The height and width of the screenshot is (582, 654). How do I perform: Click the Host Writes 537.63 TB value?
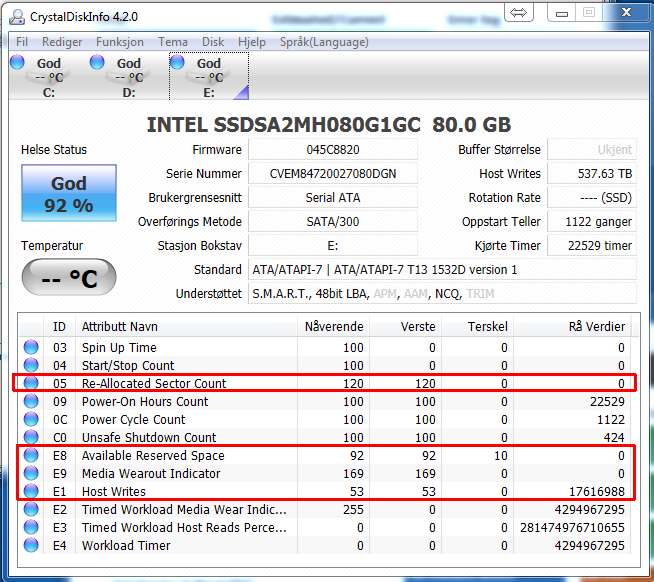click(592, 174)
